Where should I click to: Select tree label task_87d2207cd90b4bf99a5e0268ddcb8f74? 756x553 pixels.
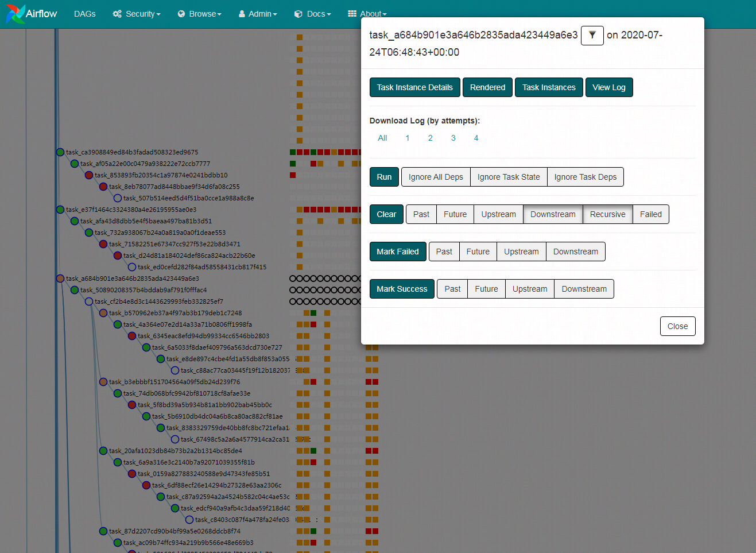pyautogui.click(x=175, y=531)
